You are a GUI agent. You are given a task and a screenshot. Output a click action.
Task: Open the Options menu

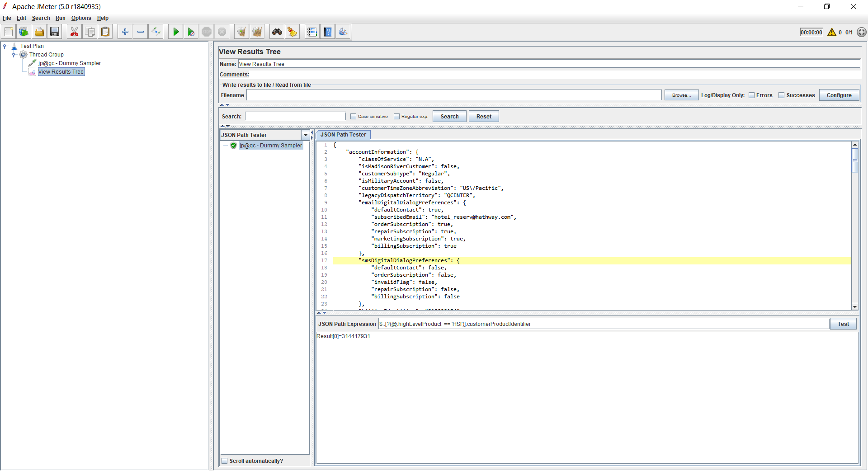pos(81,18)
